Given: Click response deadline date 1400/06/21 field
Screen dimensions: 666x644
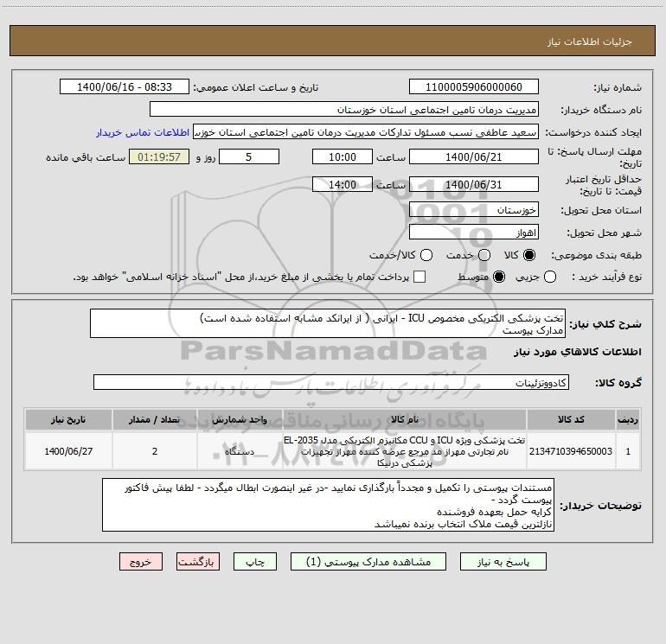Looking at the screenshot, I should pos(474,156).
